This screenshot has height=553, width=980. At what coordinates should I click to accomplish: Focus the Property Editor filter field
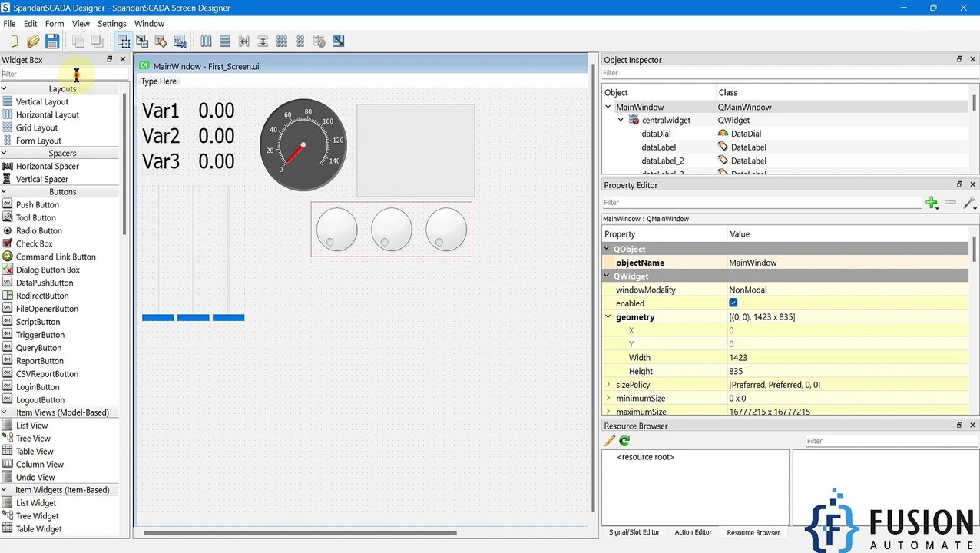click(x=762, y=203)
